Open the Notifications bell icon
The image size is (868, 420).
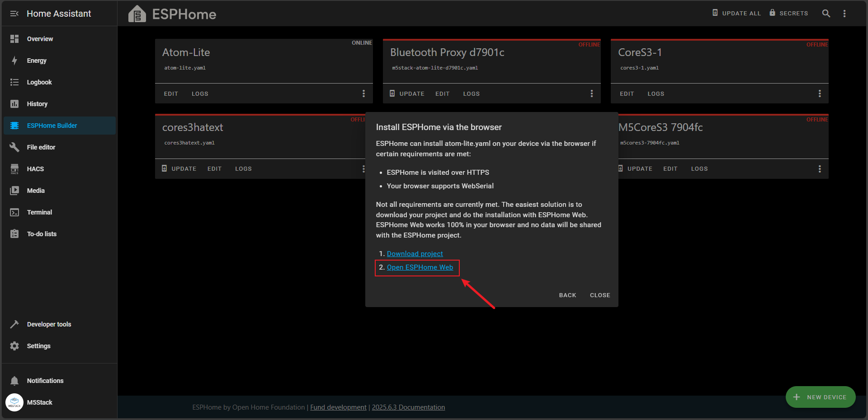14,381
